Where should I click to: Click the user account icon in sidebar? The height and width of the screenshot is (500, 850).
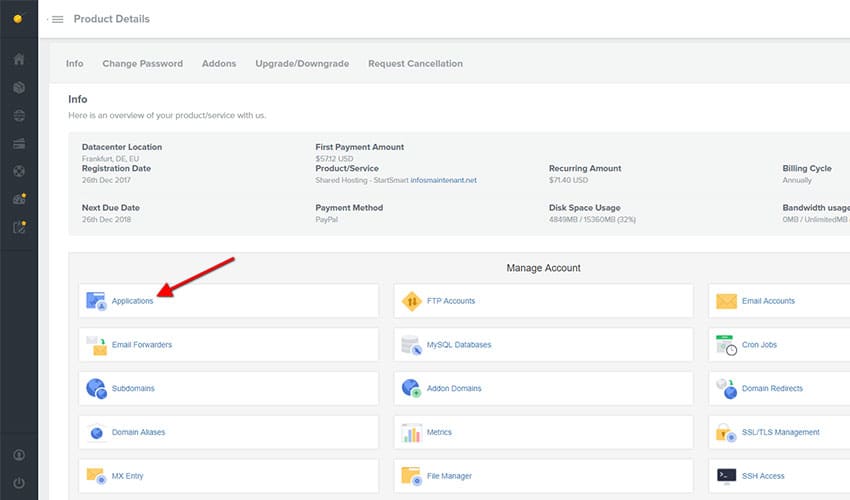19,455
